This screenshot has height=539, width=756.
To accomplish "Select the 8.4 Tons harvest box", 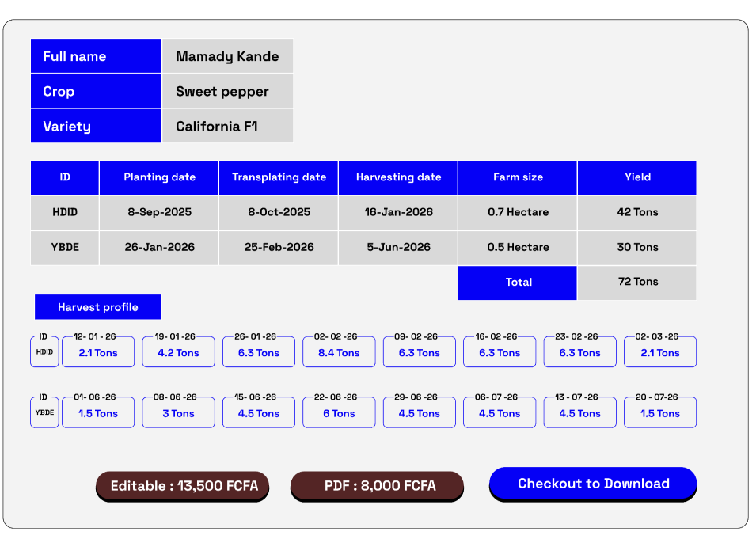I will (x=339, y=353).
